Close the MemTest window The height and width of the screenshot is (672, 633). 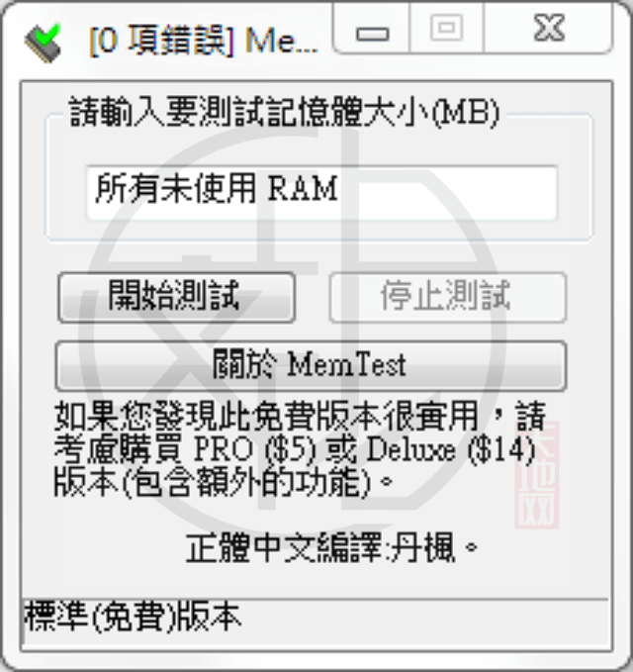548,29
